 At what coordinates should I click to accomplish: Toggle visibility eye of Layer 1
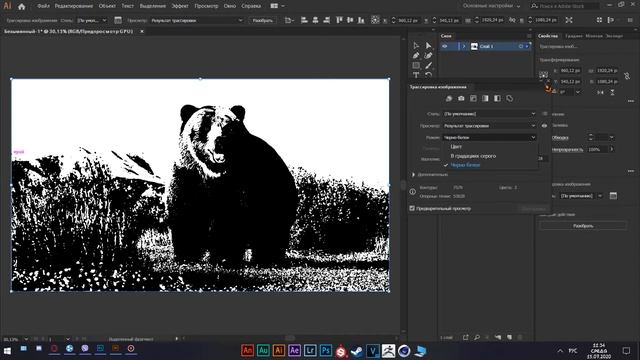click(x=445, y=47)
